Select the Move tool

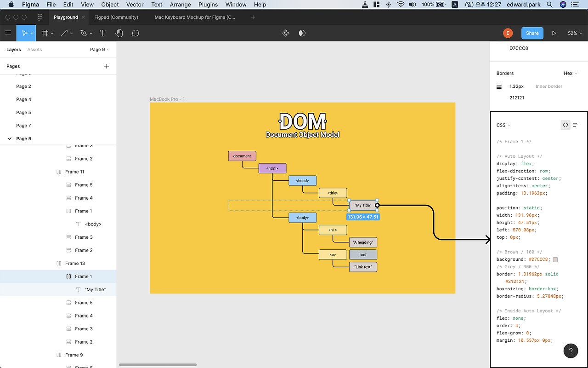[x=25, y=33]
